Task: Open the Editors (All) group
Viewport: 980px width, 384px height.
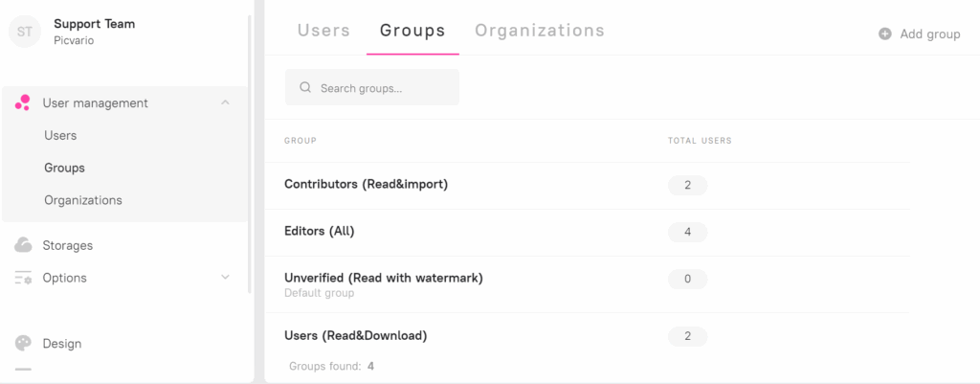Action: [320, 232]
